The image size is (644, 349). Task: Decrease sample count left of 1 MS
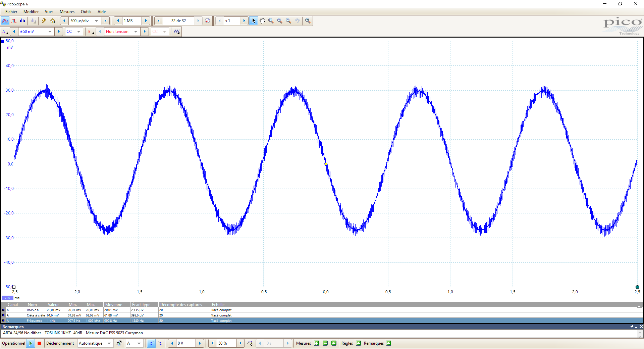(x=118, y=21)
